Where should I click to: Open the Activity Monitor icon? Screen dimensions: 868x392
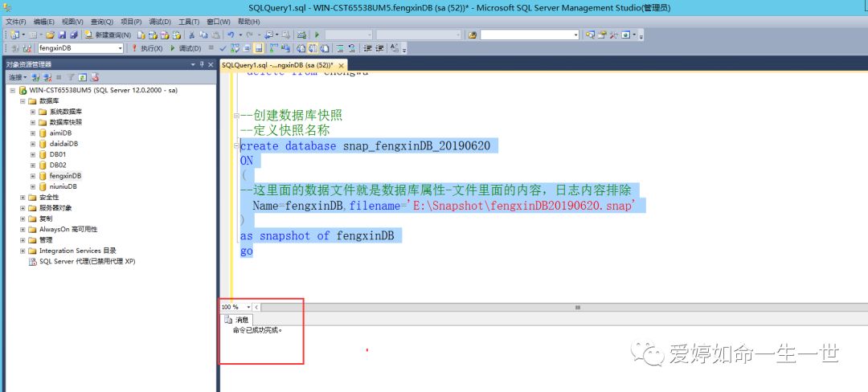301,35
